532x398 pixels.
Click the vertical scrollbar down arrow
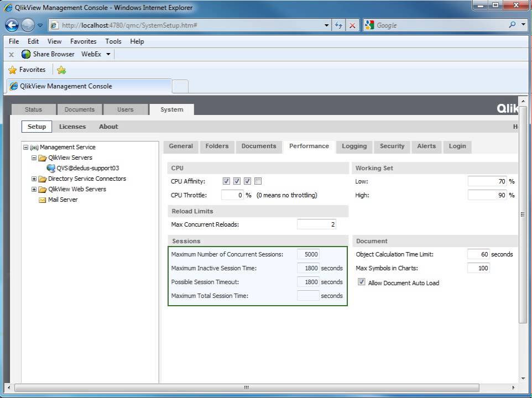(523, 378)
